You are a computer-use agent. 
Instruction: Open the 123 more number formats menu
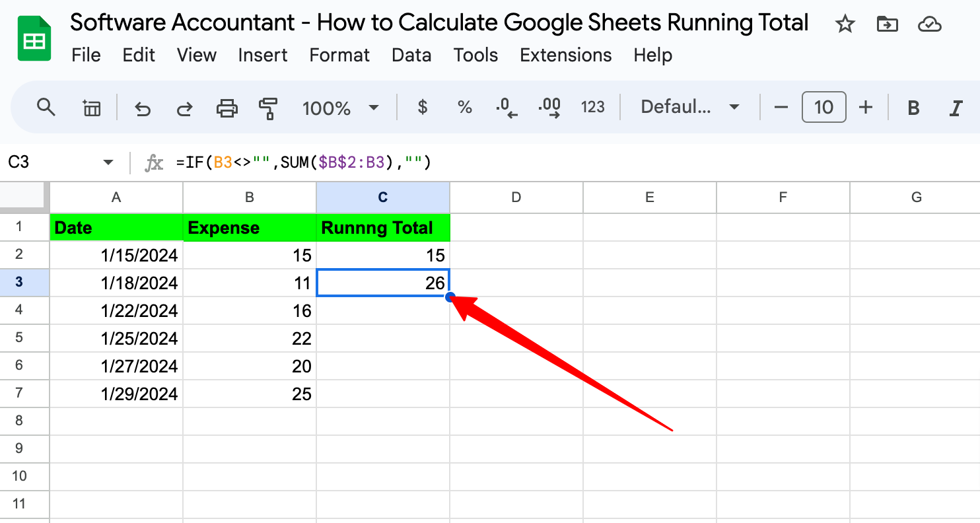[x=592, y=107]
